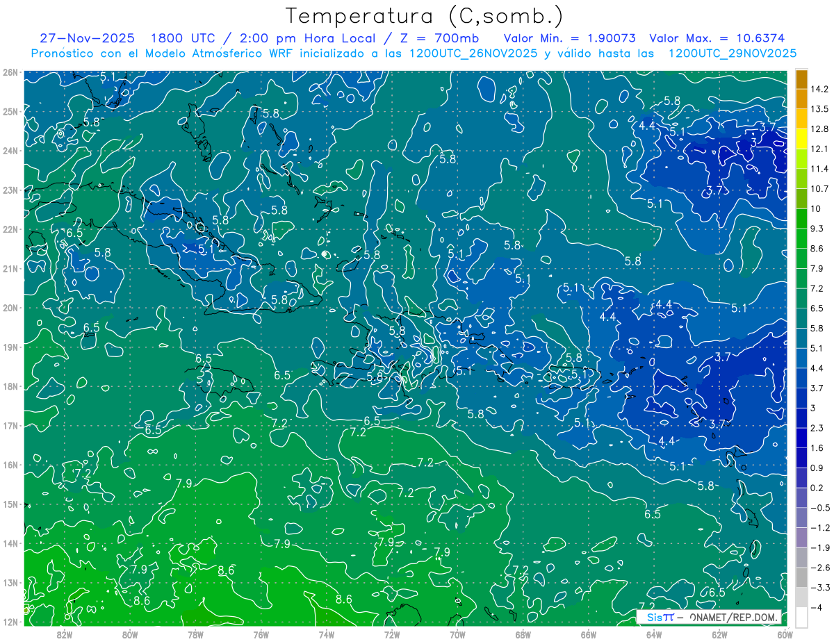Click the chart title Temperatura (C,somb.)
The width and height of the screenshot is (834, 644).
424,16
